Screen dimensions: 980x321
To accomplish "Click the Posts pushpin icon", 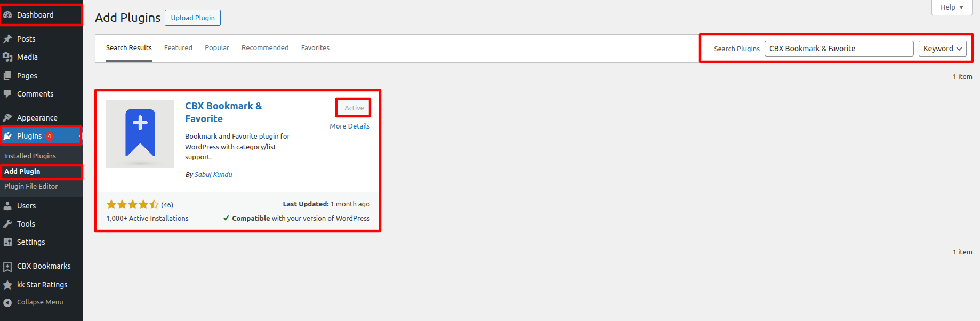I will (7, 39).
